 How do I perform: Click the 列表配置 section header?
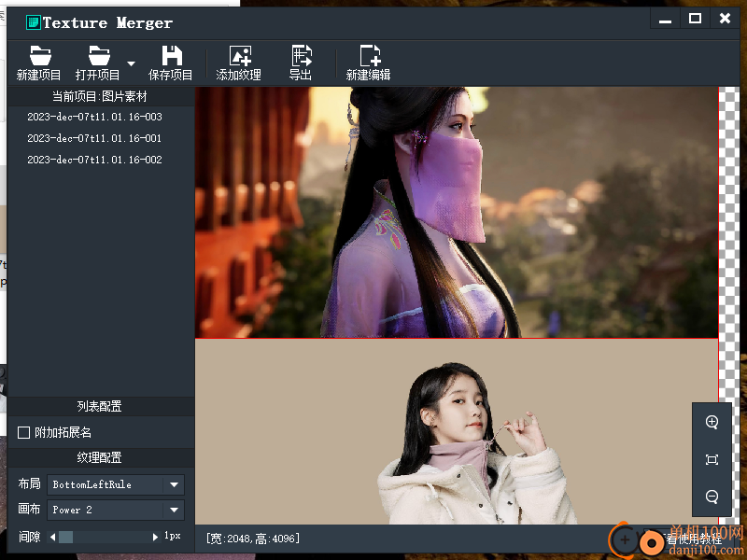[x=100, y=406]
